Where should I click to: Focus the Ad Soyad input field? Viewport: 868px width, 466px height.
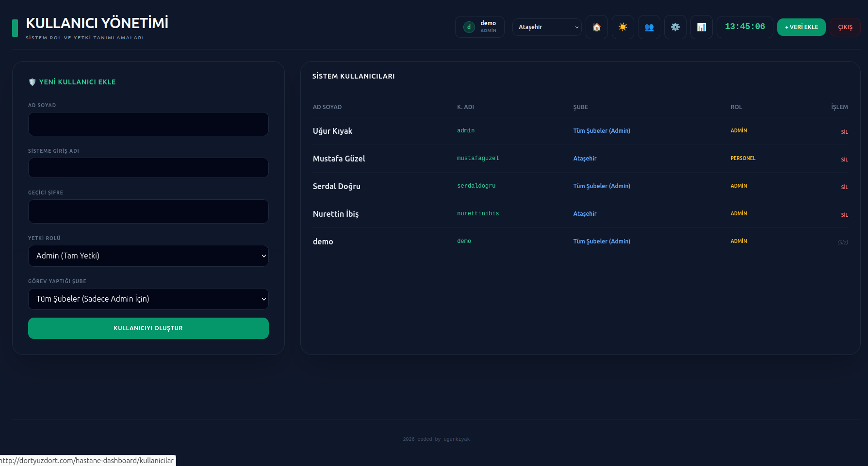pyautogui.click(x=148, y=124)
